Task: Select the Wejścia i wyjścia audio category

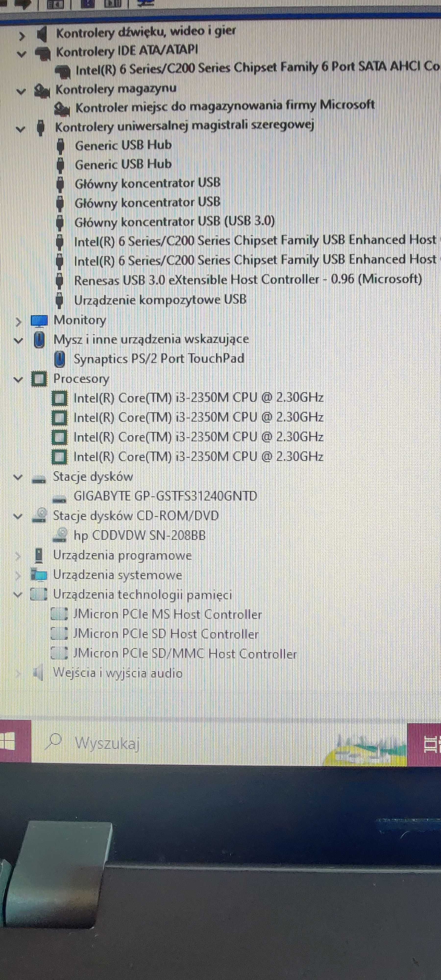Action: pyautogui.click(x=118, y=673)
